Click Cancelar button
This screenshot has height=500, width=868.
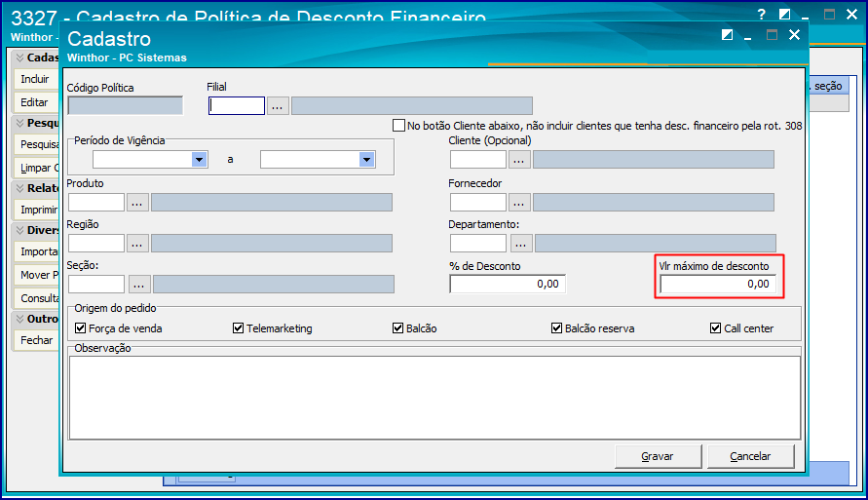750,456
